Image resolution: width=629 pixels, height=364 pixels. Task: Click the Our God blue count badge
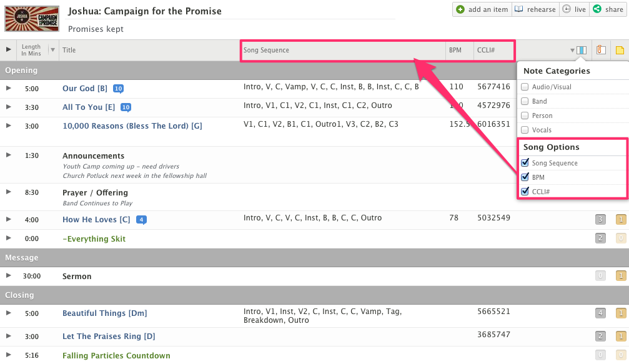118,89
